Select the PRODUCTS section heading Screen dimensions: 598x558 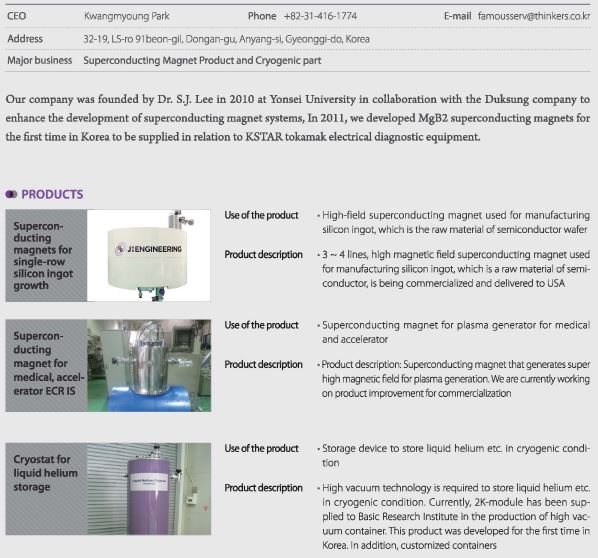tap(52, 194)
